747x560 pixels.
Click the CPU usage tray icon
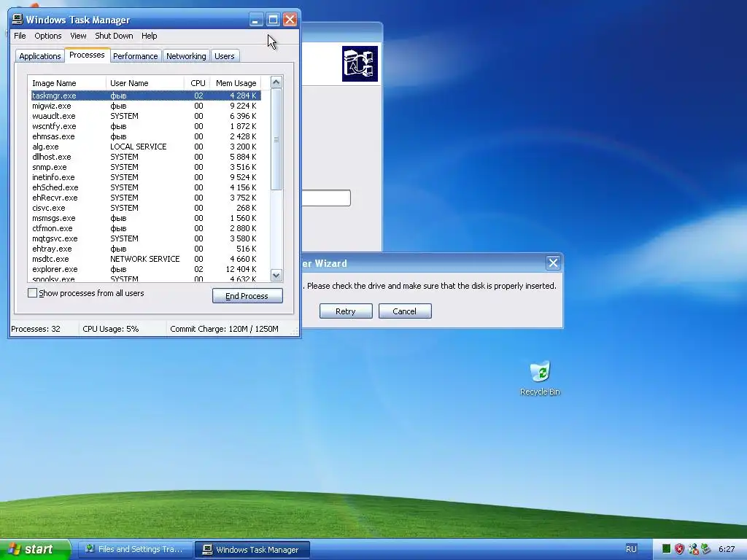point(666,549)
